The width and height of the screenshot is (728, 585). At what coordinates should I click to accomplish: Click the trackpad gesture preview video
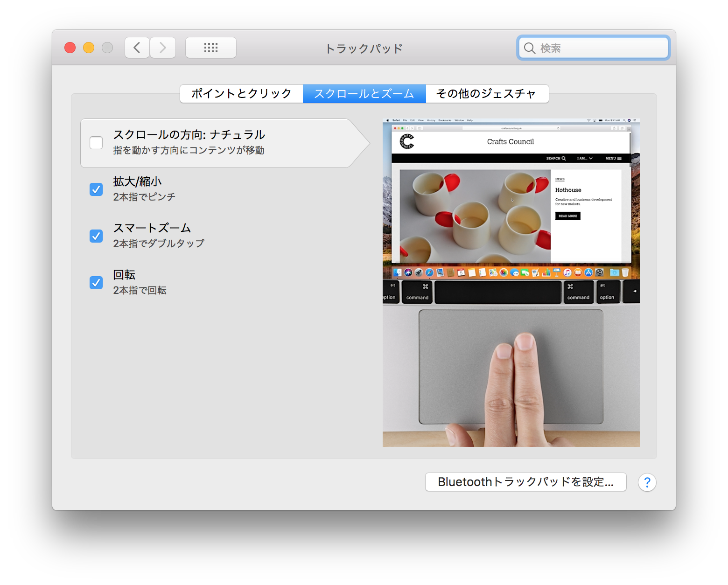coord(511,283)
